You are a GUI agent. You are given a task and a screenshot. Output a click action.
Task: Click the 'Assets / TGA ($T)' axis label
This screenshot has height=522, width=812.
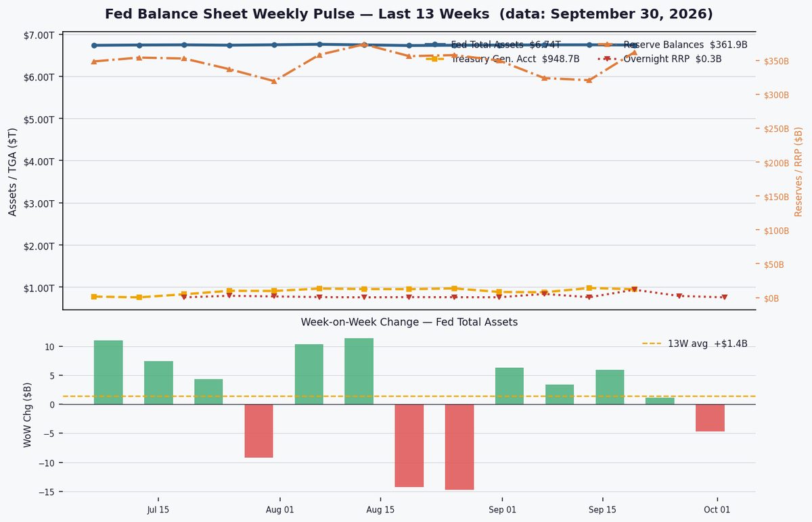point(12,171)
